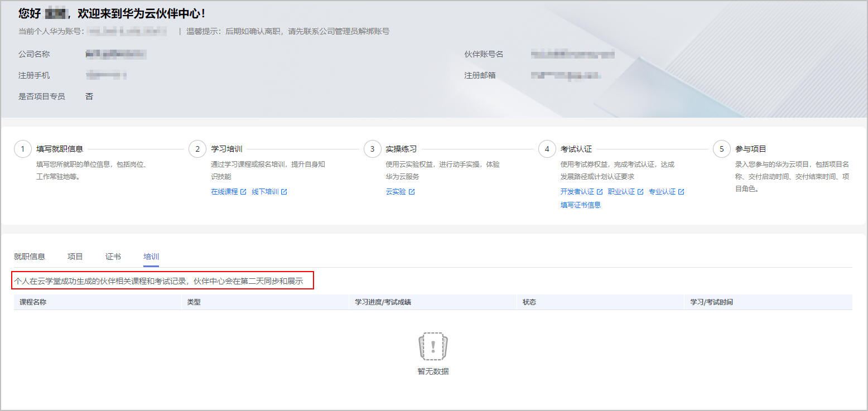Click the note about 云学堂 course records syncing
This screenshot has height=411, width=868.
click(158, 281)
